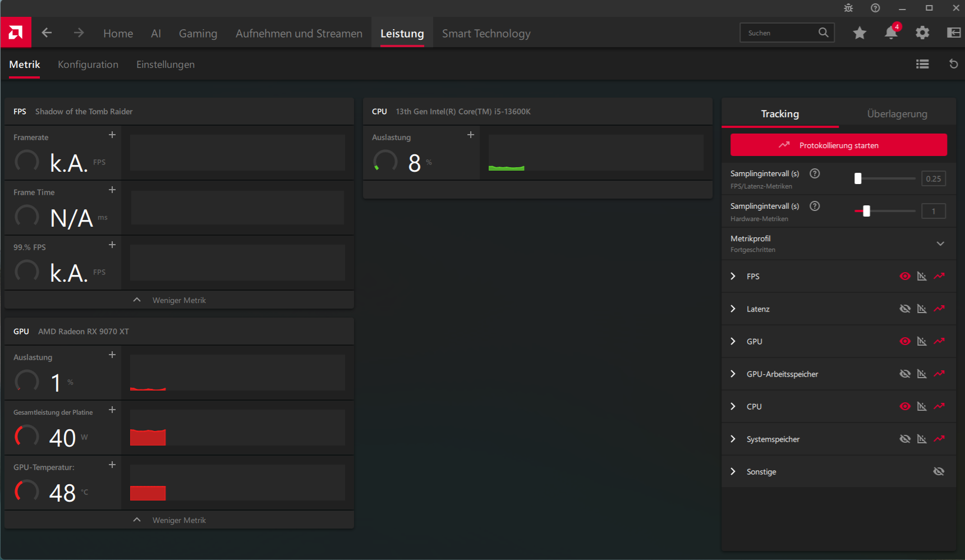Toggle logging trend icon for FPS row
This screenshot has width=965, height=560.
(x=939, y=276)
